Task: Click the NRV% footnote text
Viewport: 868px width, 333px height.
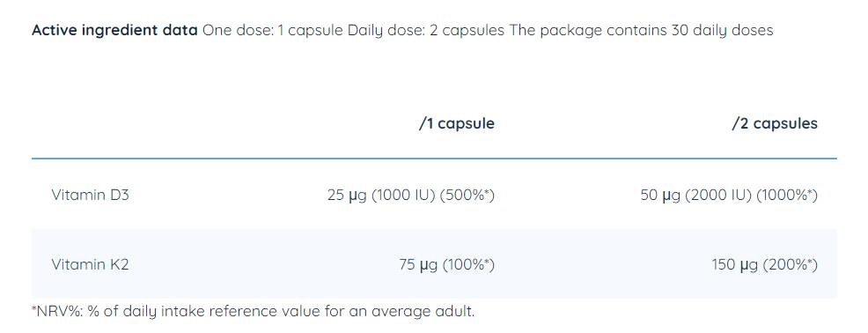Action: [253, 311]
